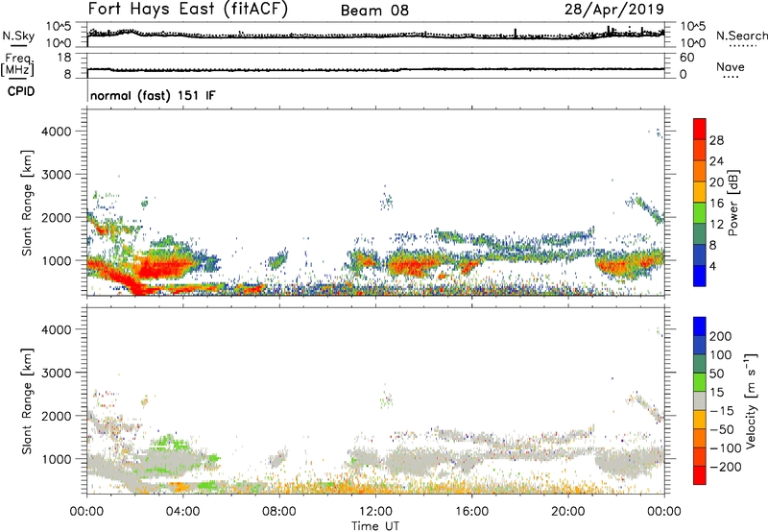
Task: Click the frequency trace line in the Freq. panel
Action: 375,69
